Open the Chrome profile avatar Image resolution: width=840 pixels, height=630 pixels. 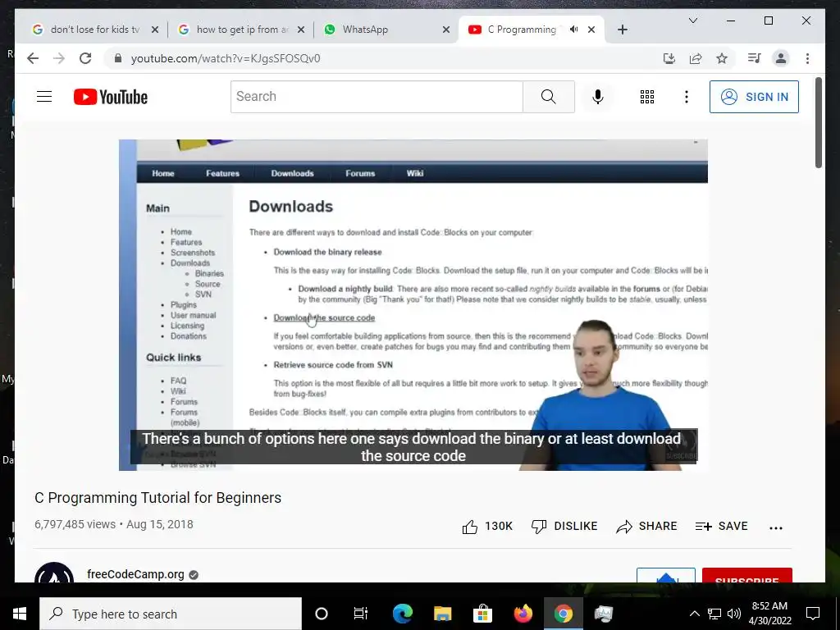(x=781, y=58)
